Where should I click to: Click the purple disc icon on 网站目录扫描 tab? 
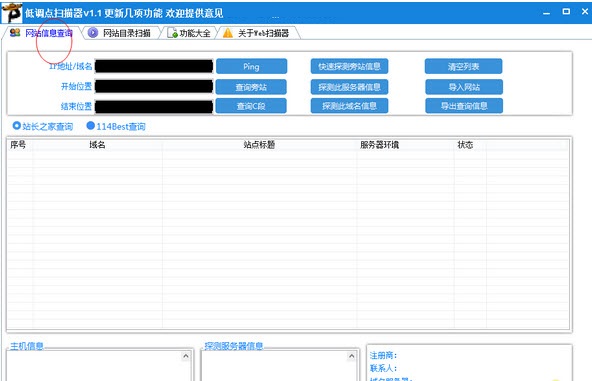[92, 33]
